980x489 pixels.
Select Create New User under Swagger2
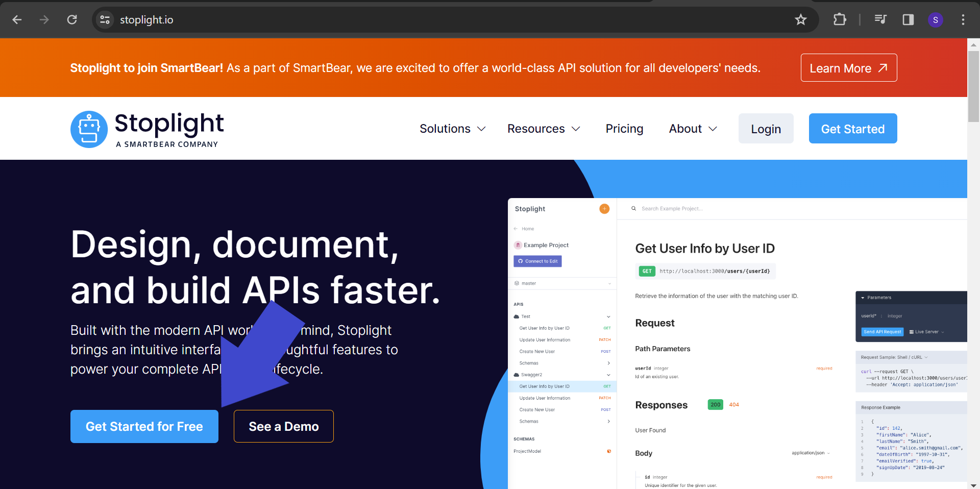point(565,410)
